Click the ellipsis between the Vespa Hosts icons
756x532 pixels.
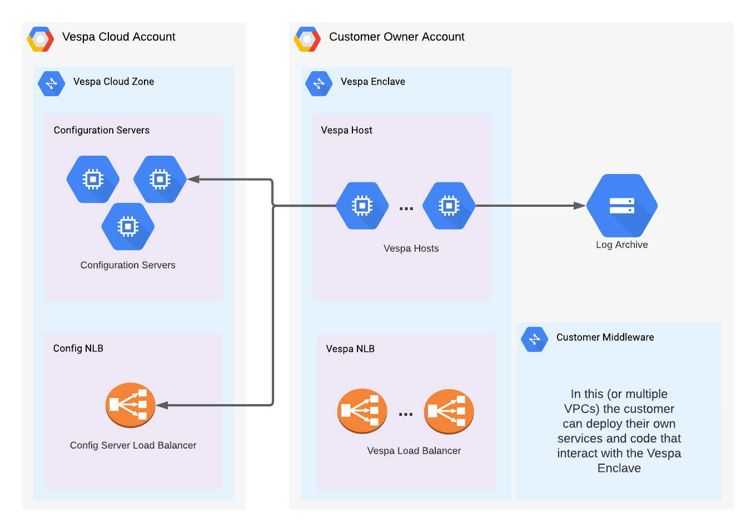coord(406,209)
